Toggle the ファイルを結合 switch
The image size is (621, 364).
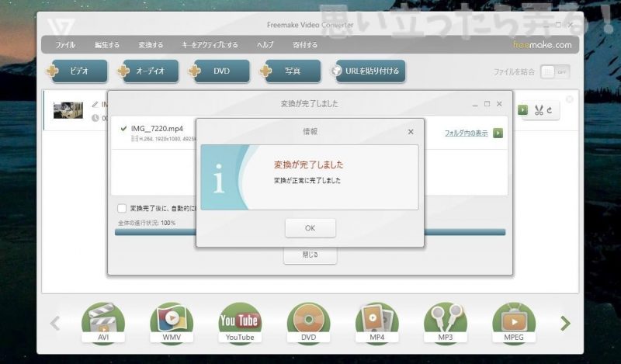pyautogui.click(x=555, y=71)
